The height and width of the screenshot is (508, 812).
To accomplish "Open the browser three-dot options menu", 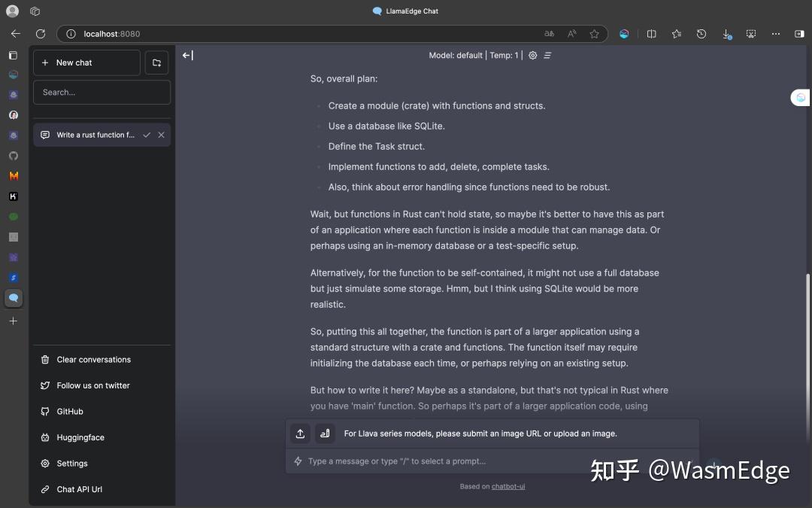I will pos(776,34).
